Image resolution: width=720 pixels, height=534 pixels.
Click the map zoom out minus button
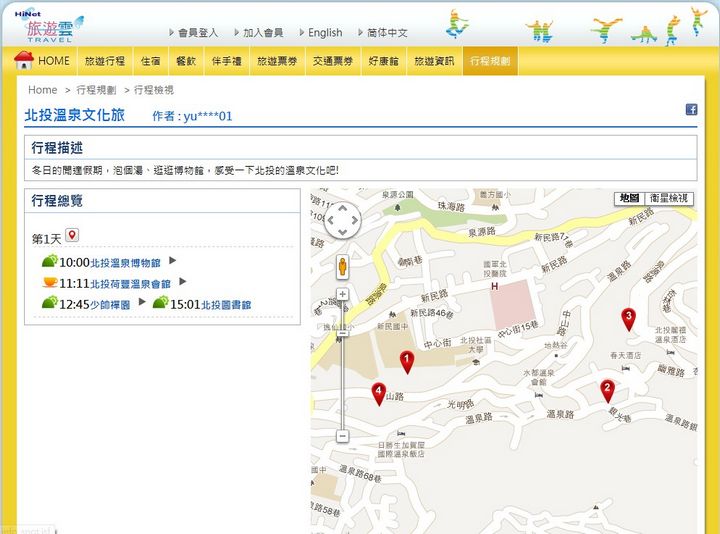(342, 436)
